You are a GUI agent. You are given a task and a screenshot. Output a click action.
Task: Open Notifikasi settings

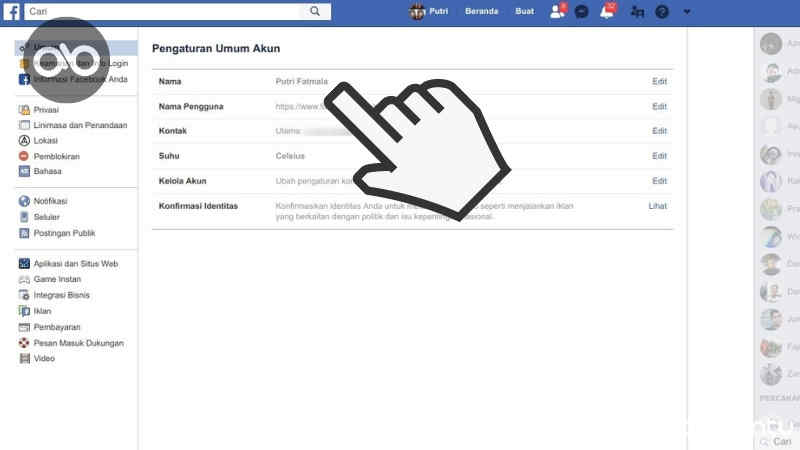(51, 201)
